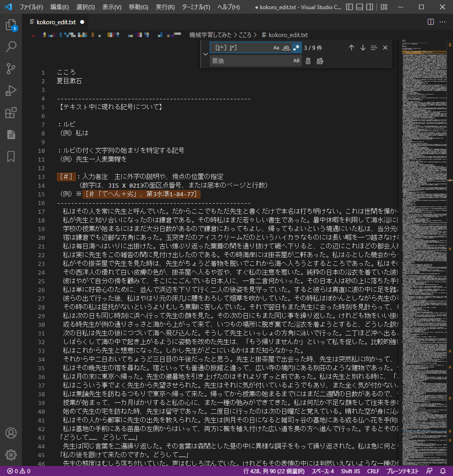Open the Run and Debug view
The image size is (453, 476).
[11, 91]
